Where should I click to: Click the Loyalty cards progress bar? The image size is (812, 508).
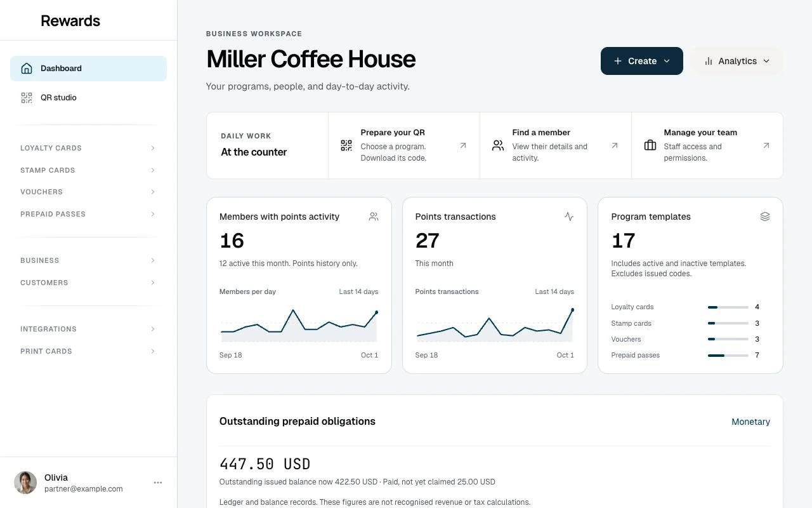pyautogui.click(x=728, y=307)
